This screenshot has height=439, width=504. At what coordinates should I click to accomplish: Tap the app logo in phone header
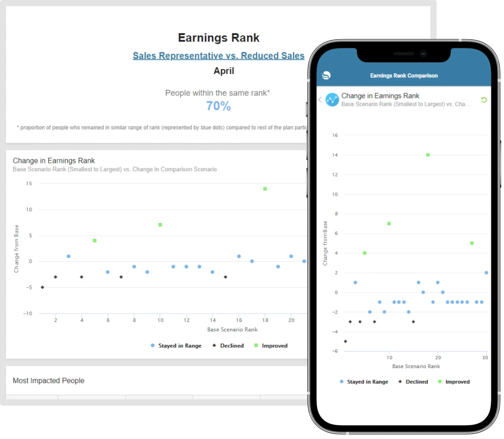(326, 75)
